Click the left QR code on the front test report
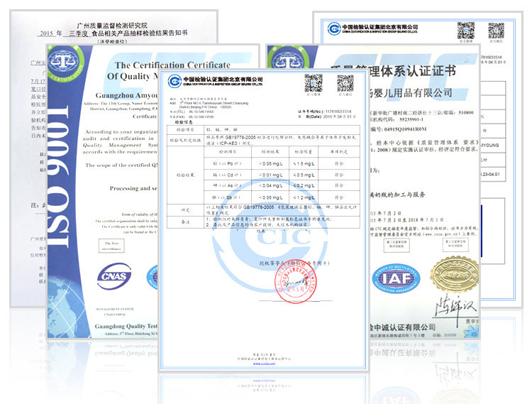 pyautogui.click(x=313, y=83)
